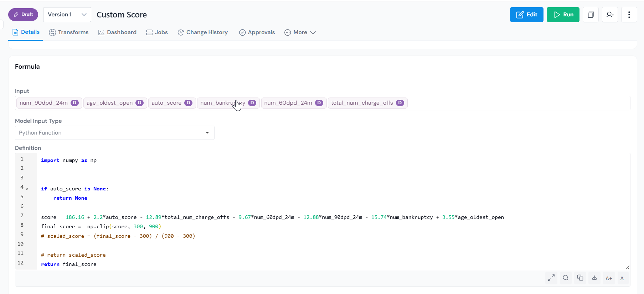Click the D badge on age_oldest_open

139,103
